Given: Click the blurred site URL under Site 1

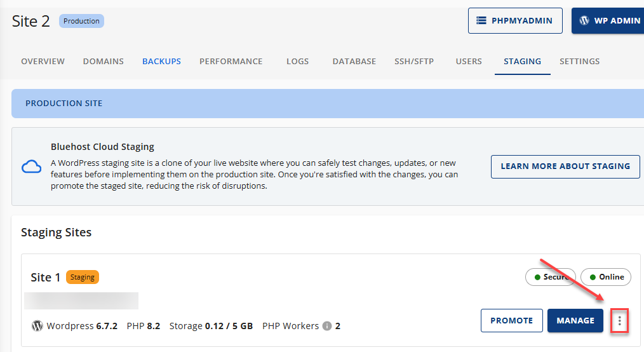Looking at the screenshot, I should click(x=81, y=301).
